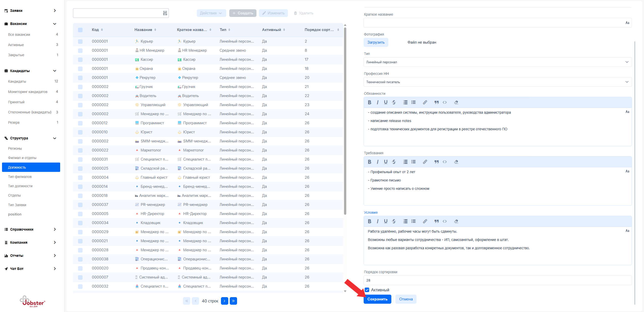Image resolution: width=644 pixels, height=312 pixels.
Task: Click the link icon in the Требования toolbar
Action: (x=425, y=162)
